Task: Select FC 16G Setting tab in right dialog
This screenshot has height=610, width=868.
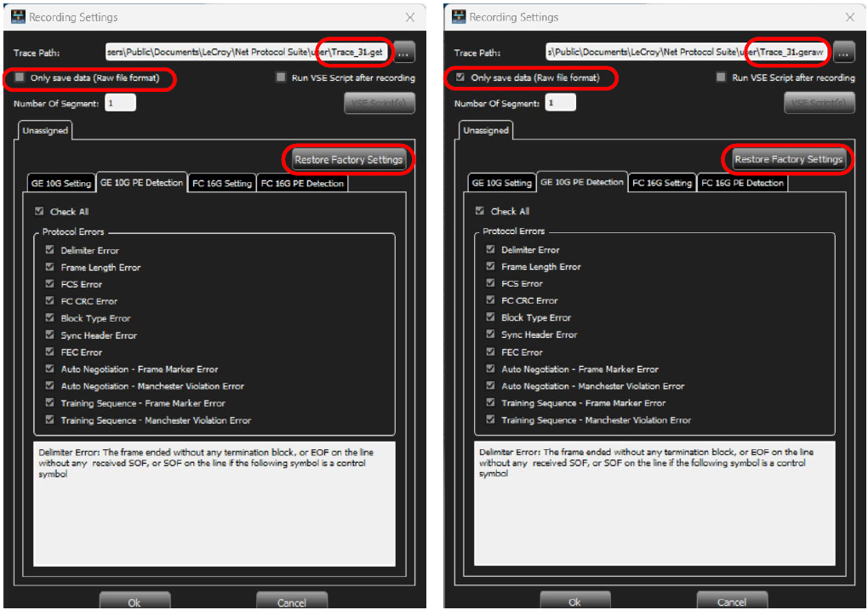Action: coord(662,183)
